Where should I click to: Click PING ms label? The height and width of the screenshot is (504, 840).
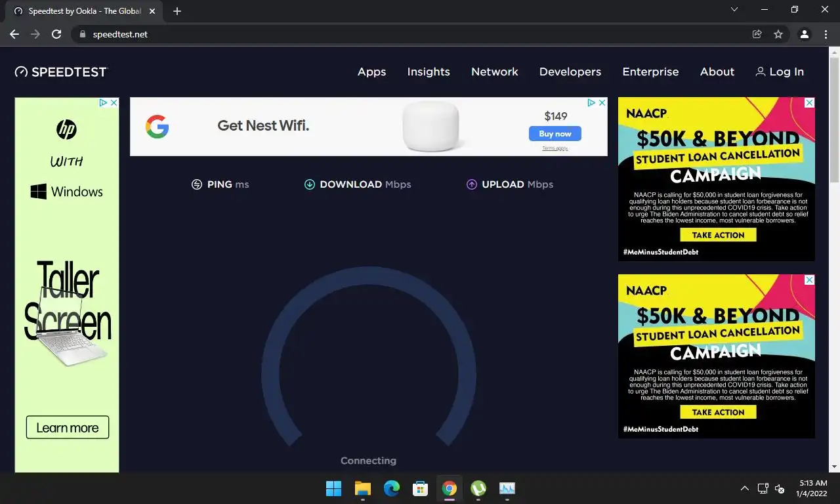click(228, 184)
